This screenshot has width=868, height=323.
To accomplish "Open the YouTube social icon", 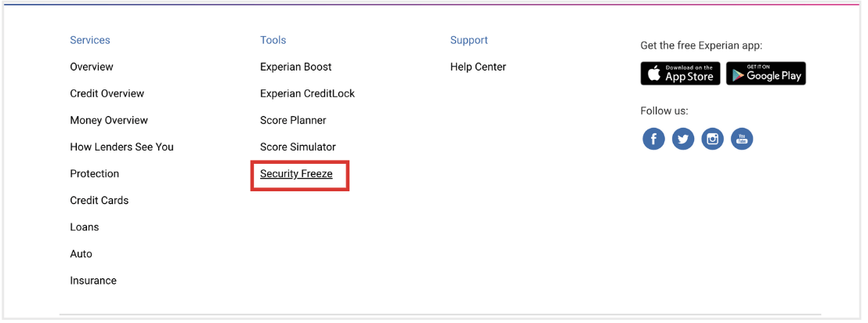I will click(x=742, y=139).
